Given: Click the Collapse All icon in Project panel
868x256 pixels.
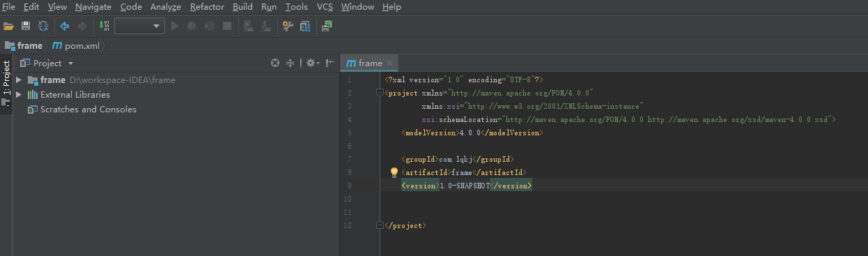Looking at the screenshot, I should [x=290, y=63].
